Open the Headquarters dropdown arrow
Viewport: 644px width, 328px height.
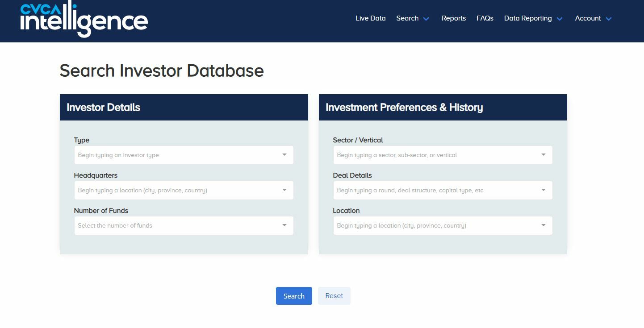284,190
